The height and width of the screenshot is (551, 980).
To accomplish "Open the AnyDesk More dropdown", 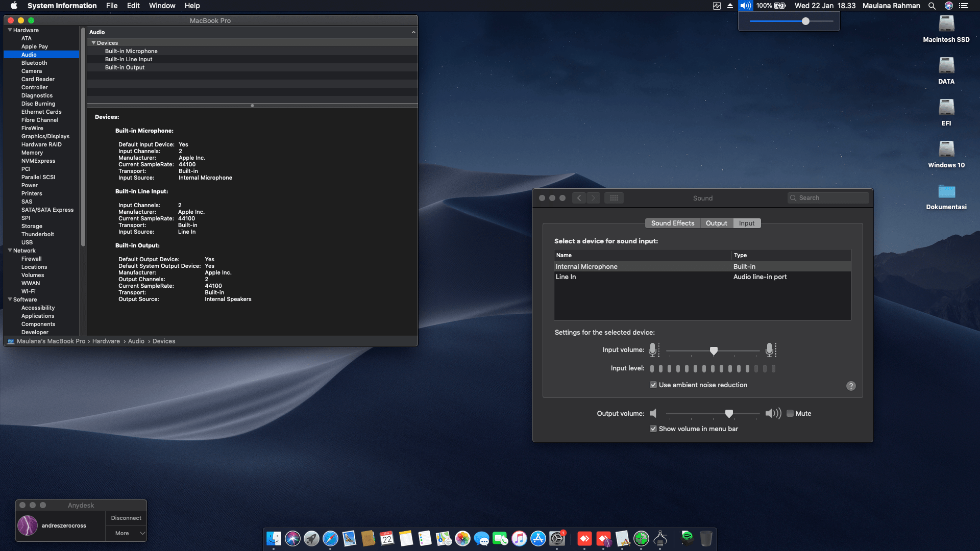I will click(126, 533).
